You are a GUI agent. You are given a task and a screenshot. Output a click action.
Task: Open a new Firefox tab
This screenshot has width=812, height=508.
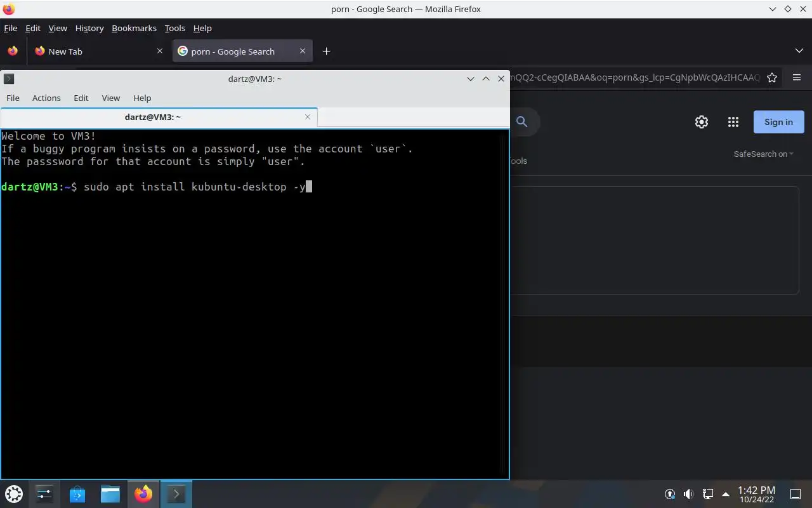point(326,51)
